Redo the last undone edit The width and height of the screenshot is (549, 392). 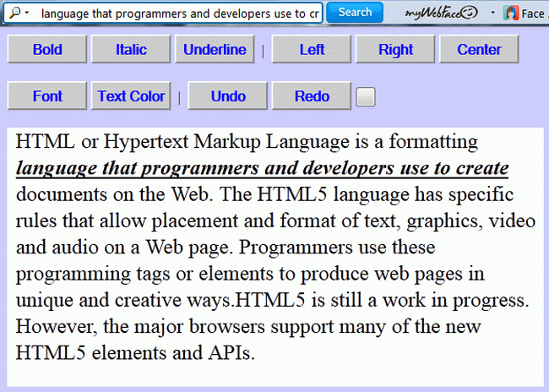pyautogui.click(x=312, y=96)
